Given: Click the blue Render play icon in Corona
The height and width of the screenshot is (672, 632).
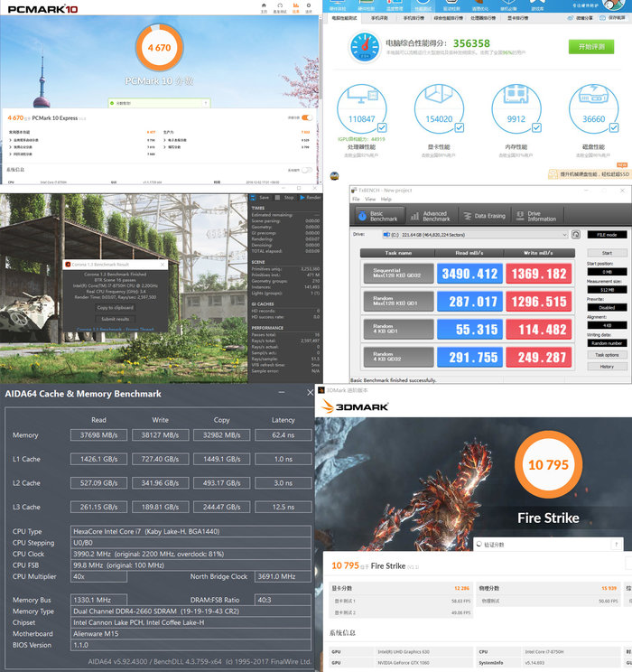Looking at the screenshot, I should (x=302, y=198).
